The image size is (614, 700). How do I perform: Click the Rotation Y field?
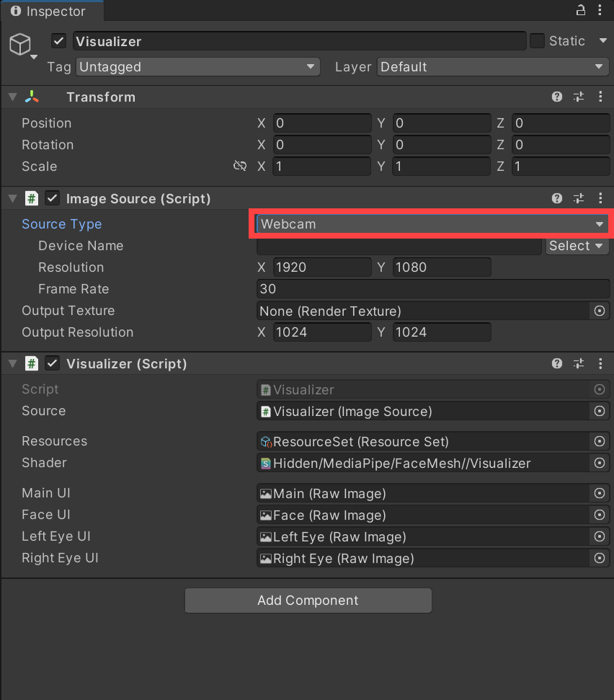click(442, 145)
